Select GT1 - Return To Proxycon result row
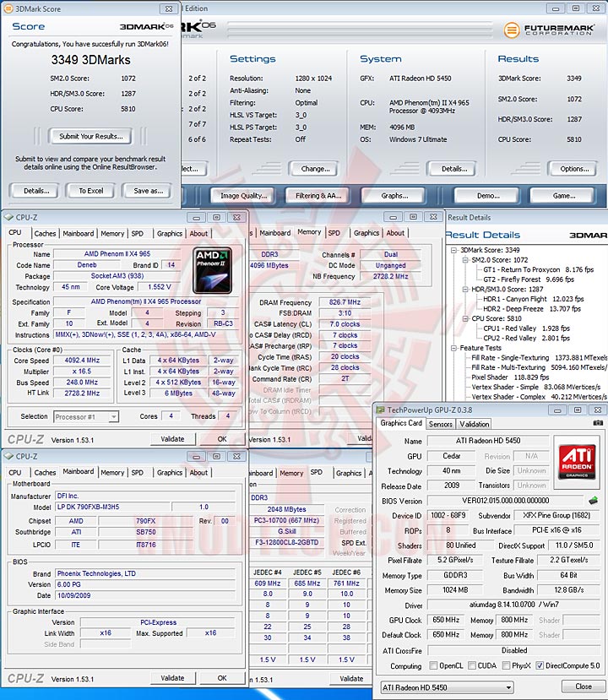 click(538, 269)
